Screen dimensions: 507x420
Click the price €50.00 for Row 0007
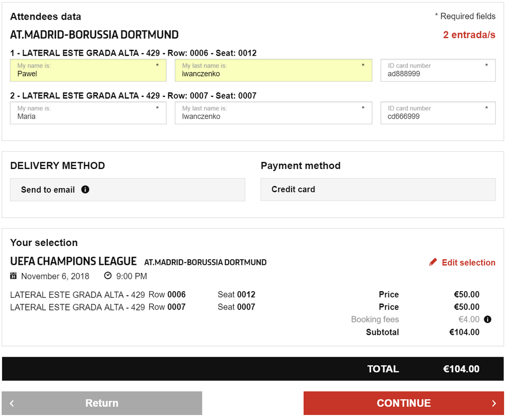coord(466,307)
